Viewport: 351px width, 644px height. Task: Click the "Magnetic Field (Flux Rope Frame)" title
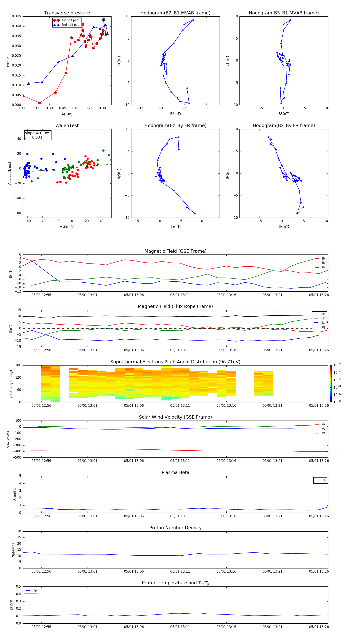click(x=175, y=307)
